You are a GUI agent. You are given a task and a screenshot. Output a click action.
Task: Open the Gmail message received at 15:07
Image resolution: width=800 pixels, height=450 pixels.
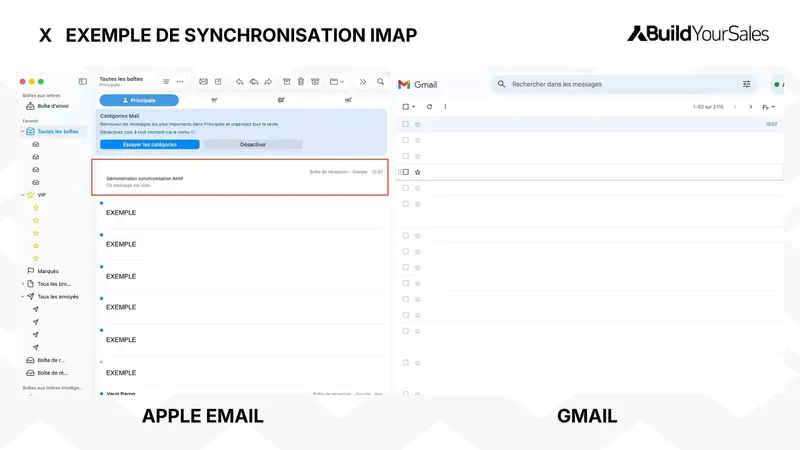pos(590,124)
